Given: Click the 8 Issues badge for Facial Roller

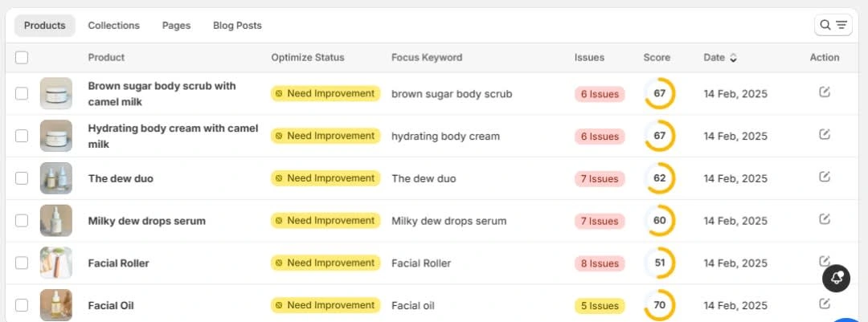Looking at the screenshot, I should pyautogui.click(x=600, y=263).
